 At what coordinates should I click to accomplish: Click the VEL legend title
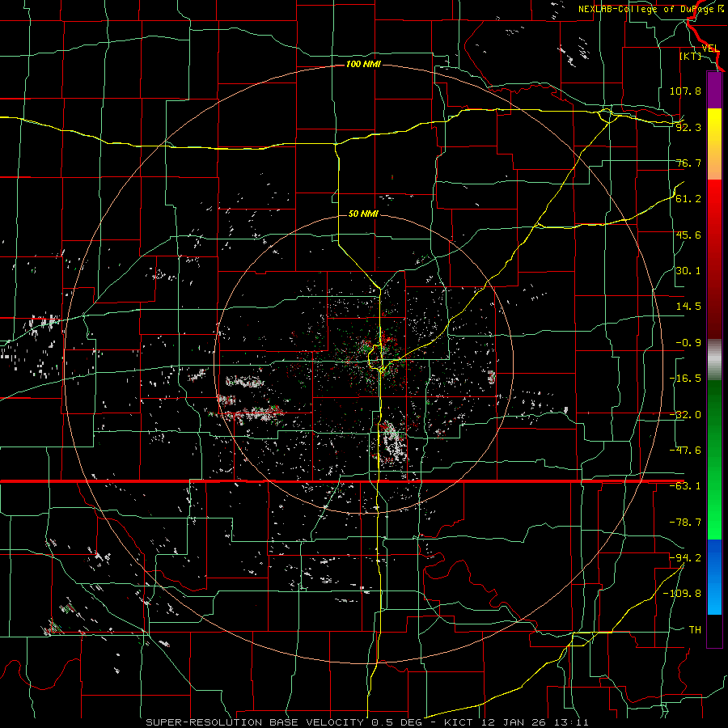click(710, 49)
